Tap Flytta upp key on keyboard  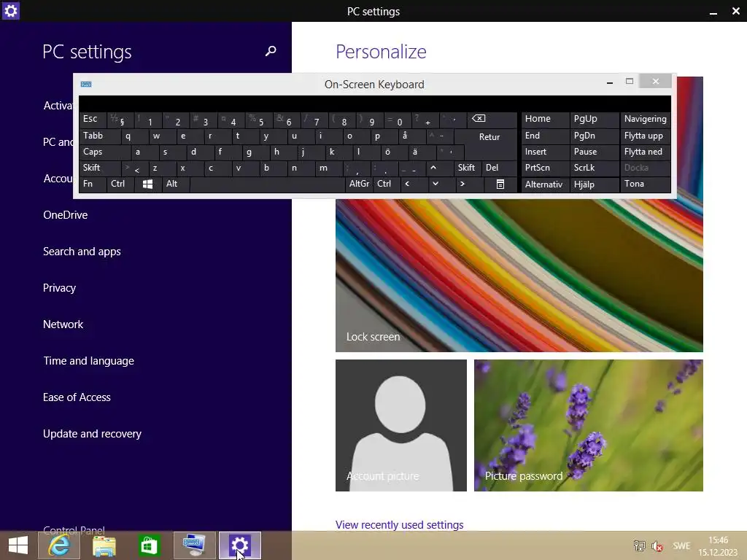coord(645,136)
